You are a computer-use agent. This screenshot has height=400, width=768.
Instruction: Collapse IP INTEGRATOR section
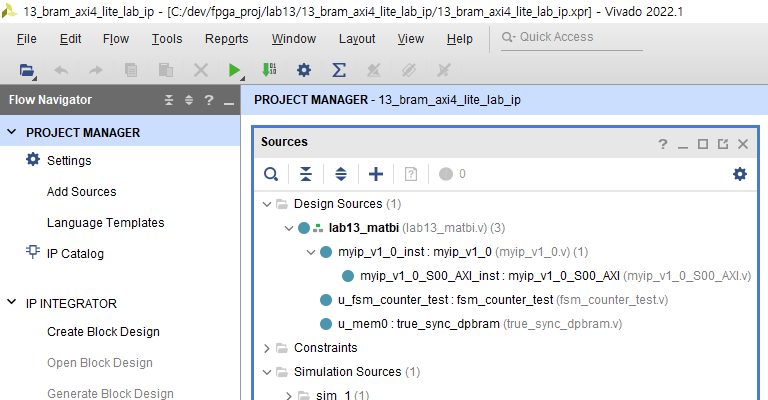click(x=12, y=302)
